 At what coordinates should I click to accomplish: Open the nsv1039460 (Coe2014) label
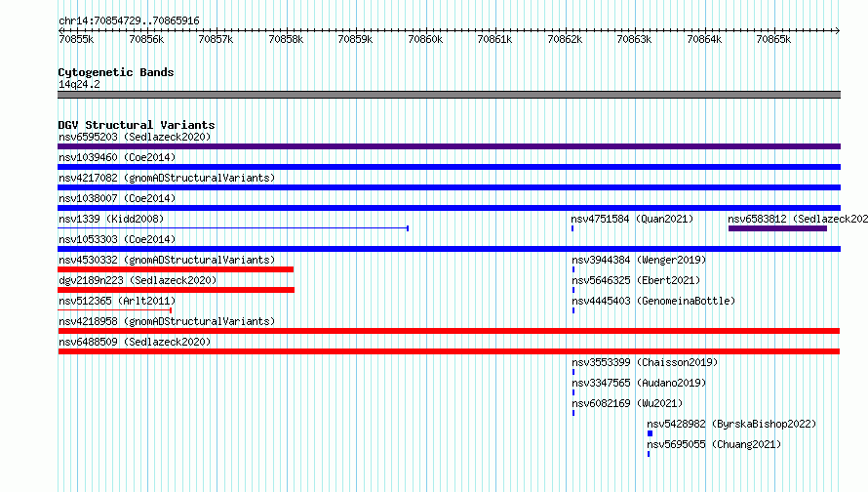tap(117, 157)
